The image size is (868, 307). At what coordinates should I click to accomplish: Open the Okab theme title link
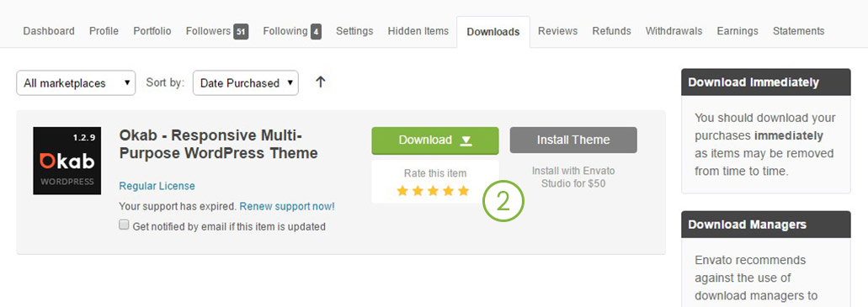tap(218, 145)
